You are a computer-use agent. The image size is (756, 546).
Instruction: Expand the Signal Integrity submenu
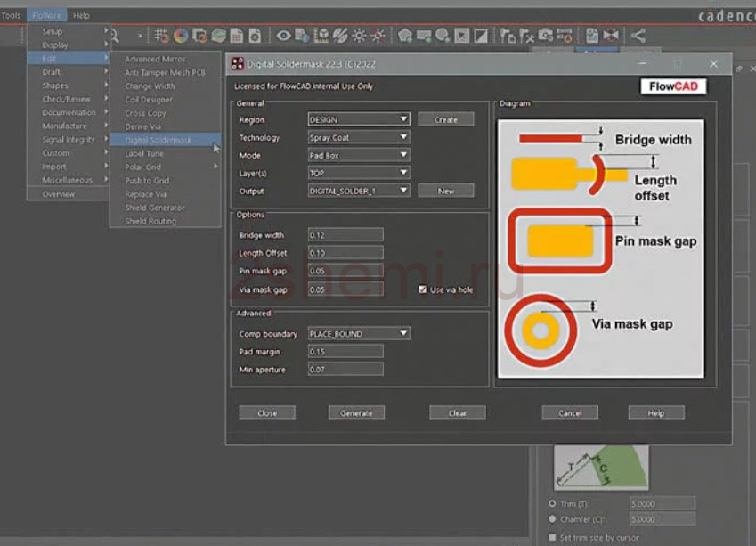click(69, 139)
